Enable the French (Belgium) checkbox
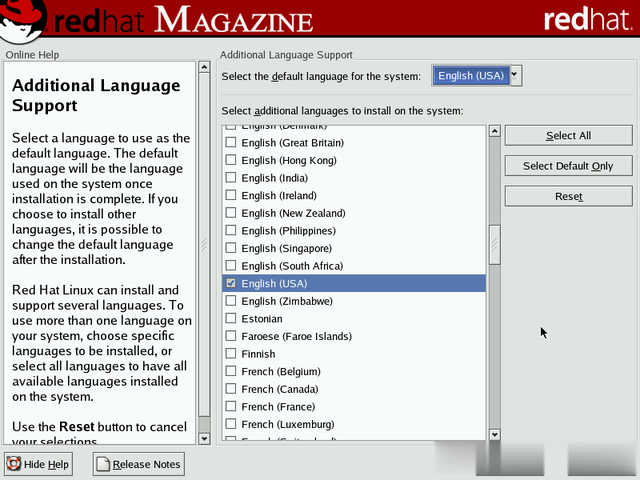Screen dimensions: 640x480 coord(231,371)
